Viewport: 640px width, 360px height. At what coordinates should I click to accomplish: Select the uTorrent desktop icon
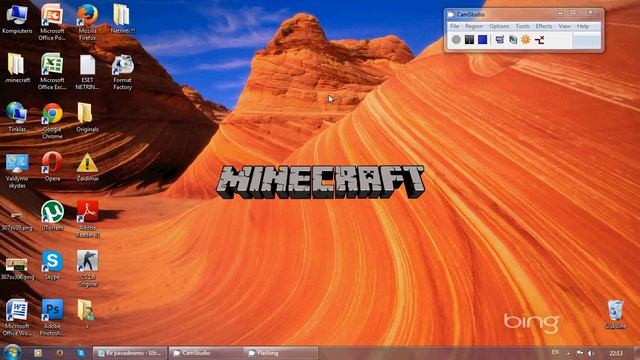tap(52, 216)
